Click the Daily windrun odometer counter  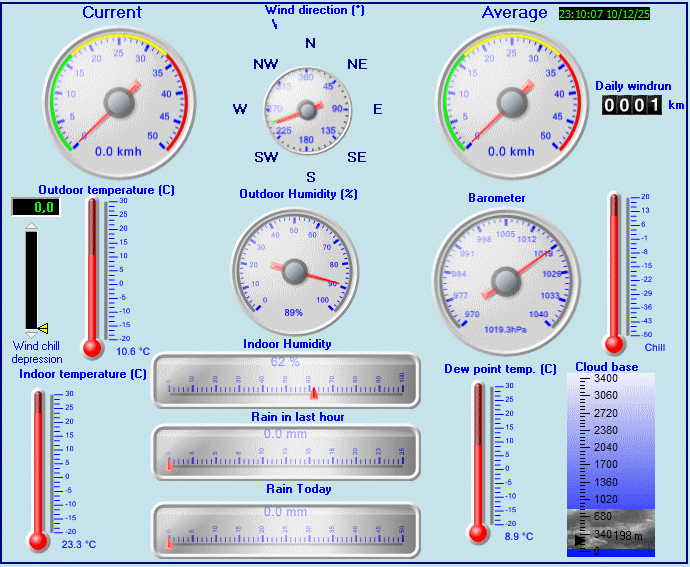tap(632, 105)
